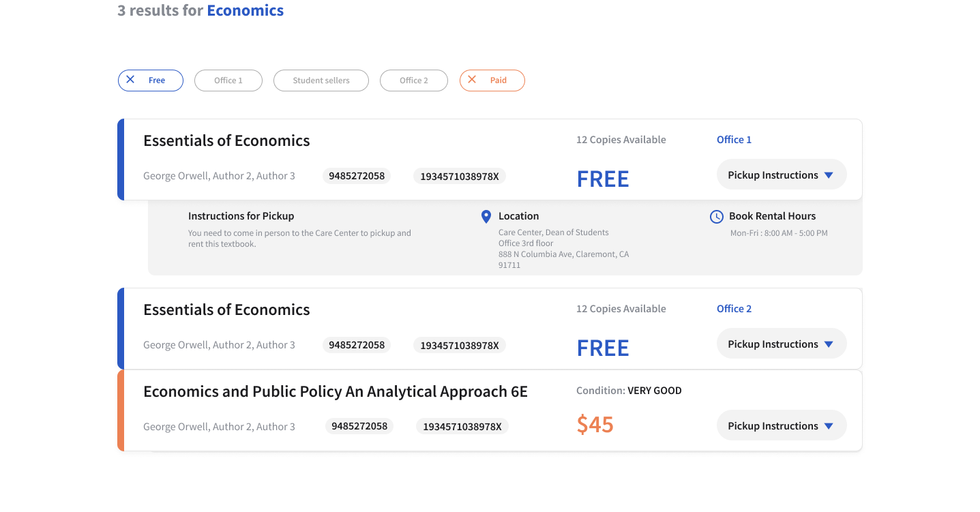
Task: Click the blue location pin icon
Action: [x=486, y=217]
